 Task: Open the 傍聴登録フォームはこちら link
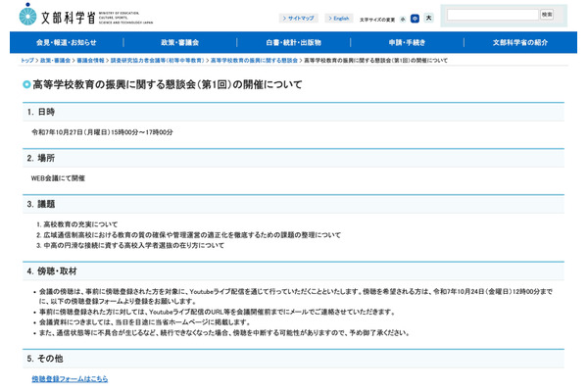(x=70, y=378)
